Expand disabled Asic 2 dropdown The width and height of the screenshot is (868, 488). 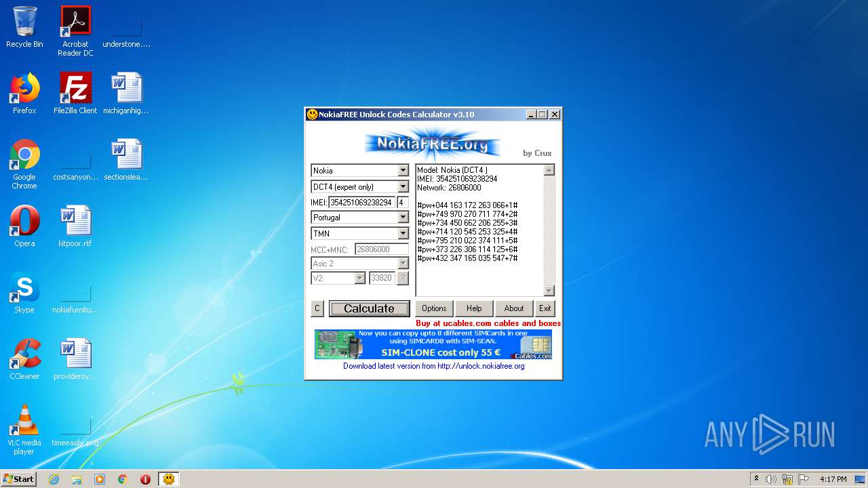click(x=403, y=264)
